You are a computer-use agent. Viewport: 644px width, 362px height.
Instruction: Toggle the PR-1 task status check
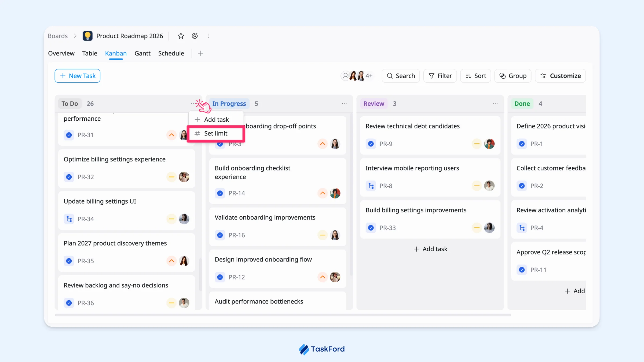[x=522, y=144]
